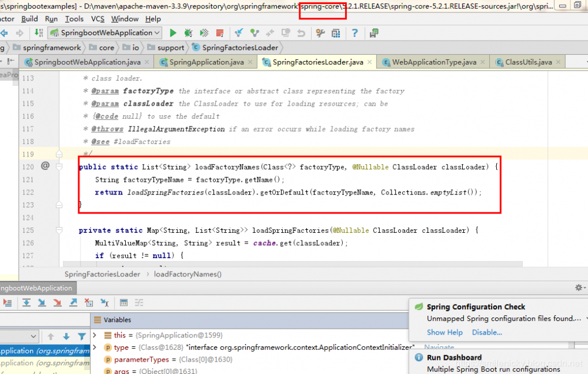Open the Project Structure icon
The height and width of the screenshot is (374, 588).
[336, 34]
